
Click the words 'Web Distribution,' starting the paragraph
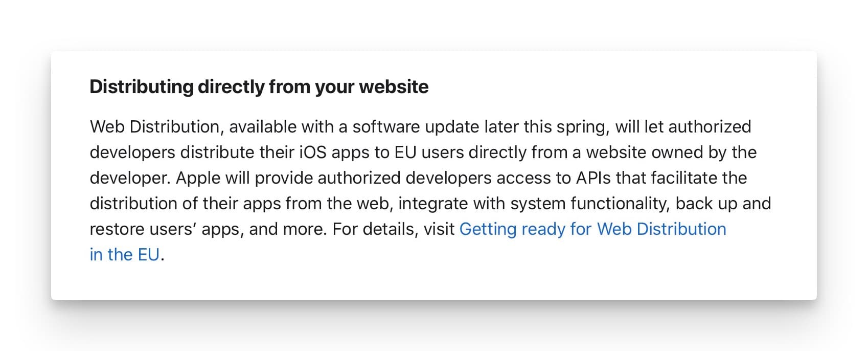pyautogui.click(x=157, y=127)
